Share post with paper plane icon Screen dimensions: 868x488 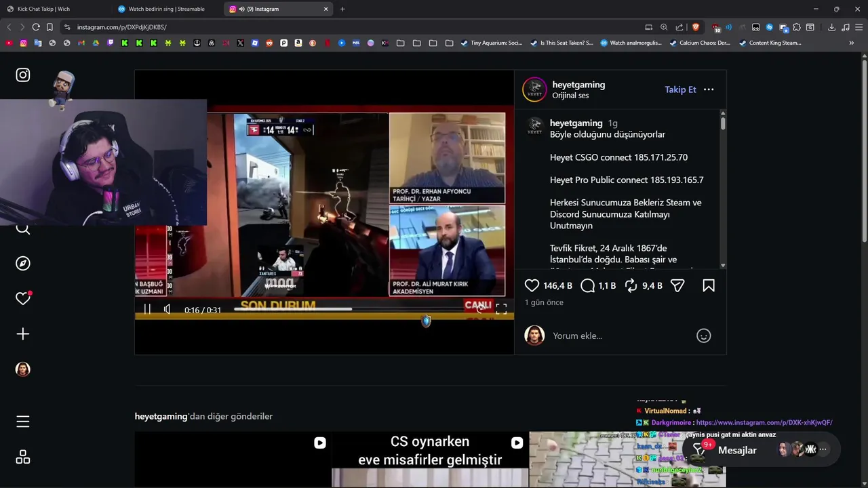pyautogui.click(x=677, y=286)
